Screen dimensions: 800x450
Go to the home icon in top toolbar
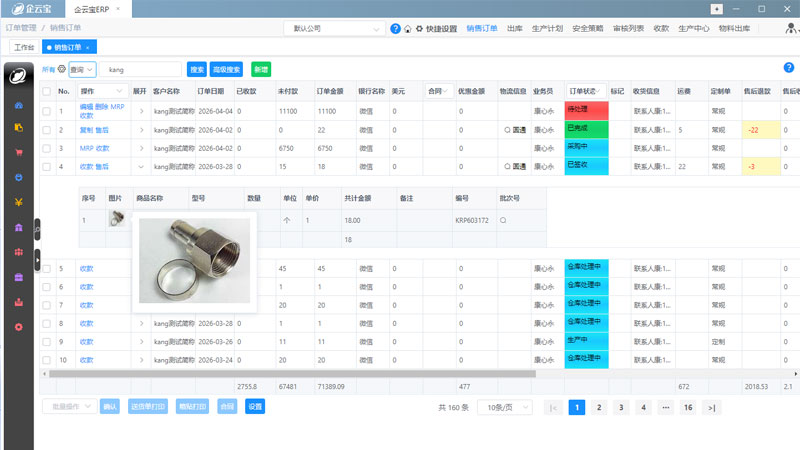click(408, 29)
